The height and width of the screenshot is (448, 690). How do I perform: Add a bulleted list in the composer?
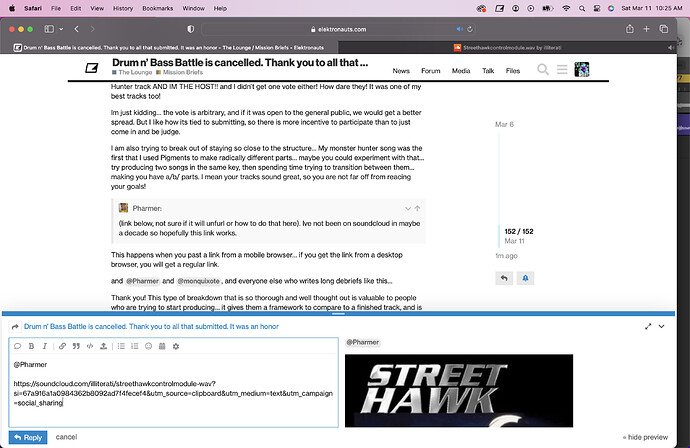121,346
